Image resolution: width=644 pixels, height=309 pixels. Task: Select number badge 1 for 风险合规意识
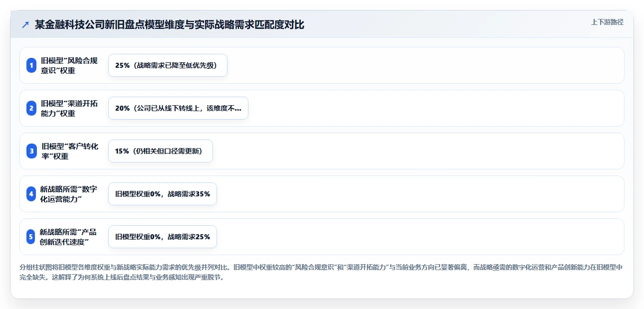click(x=31, y=65)
